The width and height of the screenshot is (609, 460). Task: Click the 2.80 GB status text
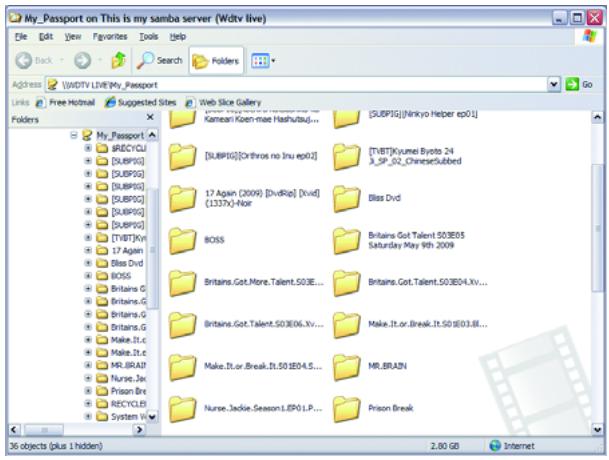pos(445,446)
